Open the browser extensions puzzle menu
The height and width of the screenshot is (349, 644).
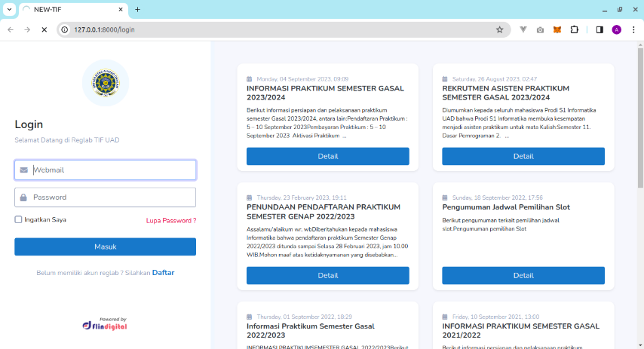(574, 29)
